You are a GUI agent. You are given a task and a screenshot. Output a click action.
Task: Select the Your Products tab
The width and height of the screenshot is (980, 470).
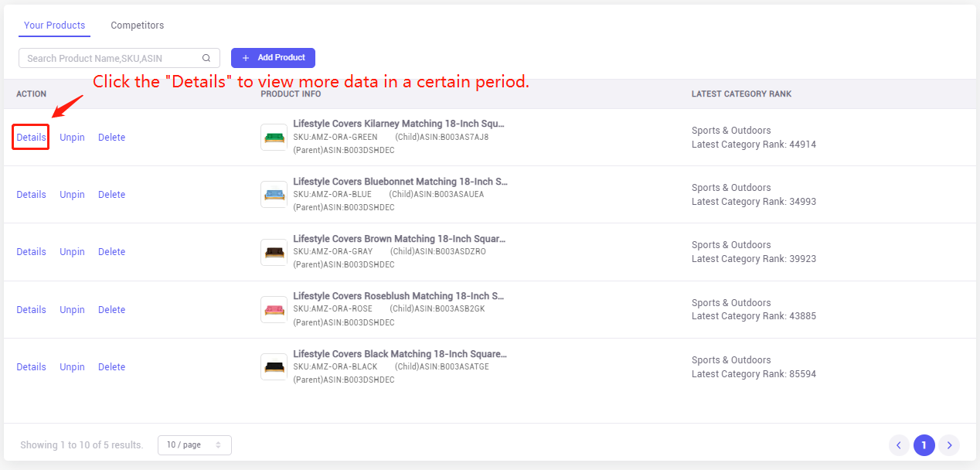(54, 26)
